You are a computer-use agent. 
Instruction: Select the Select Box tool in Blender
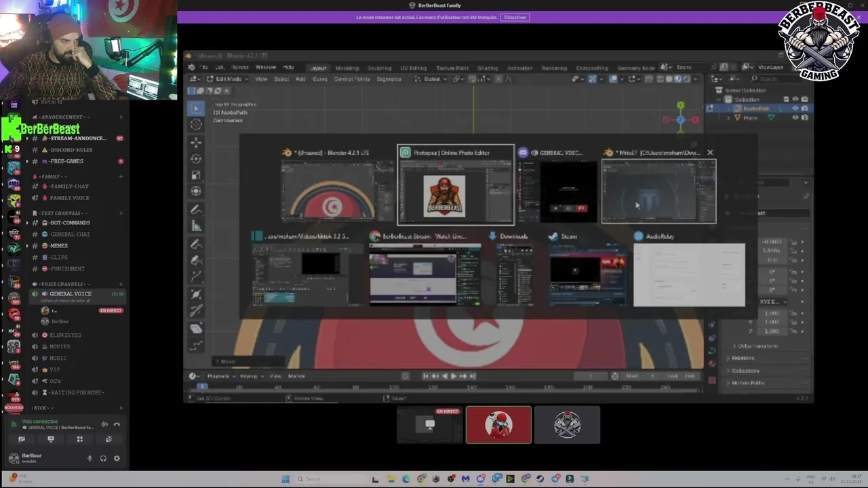(196, 108)
